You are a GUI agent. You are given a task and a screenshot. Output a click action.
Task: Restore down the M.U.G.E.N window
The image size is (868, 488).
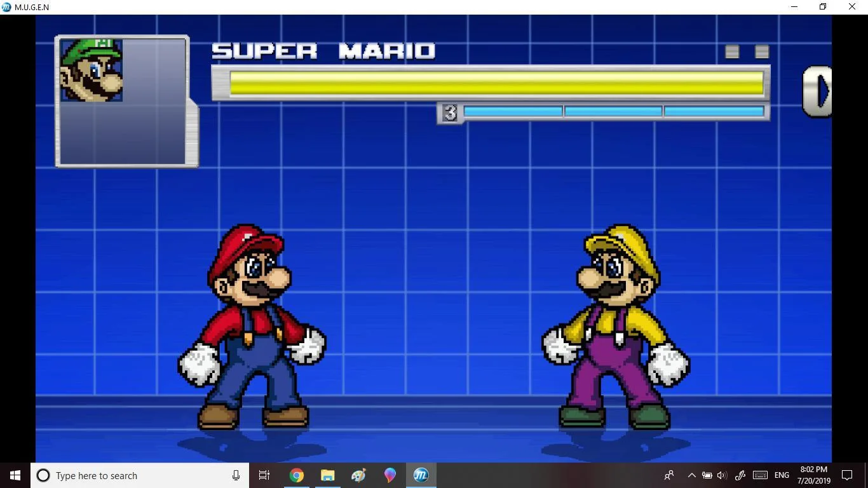point(823,7)
